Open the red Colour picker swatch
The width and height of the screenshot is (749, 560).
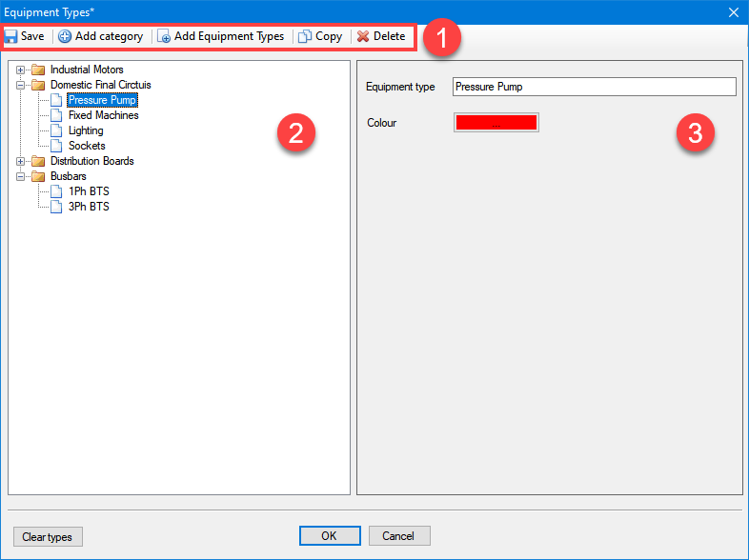(496, 123)
